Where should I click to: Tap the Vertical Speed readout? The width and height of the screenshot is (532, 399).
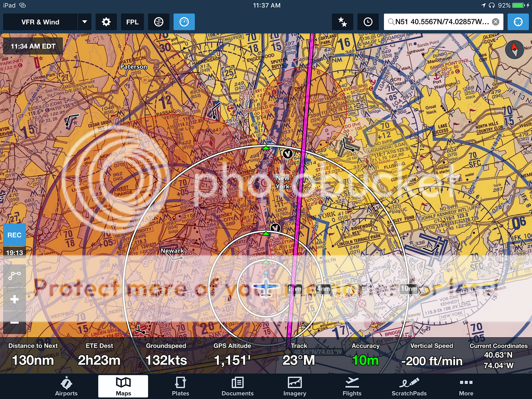(432, 355)
